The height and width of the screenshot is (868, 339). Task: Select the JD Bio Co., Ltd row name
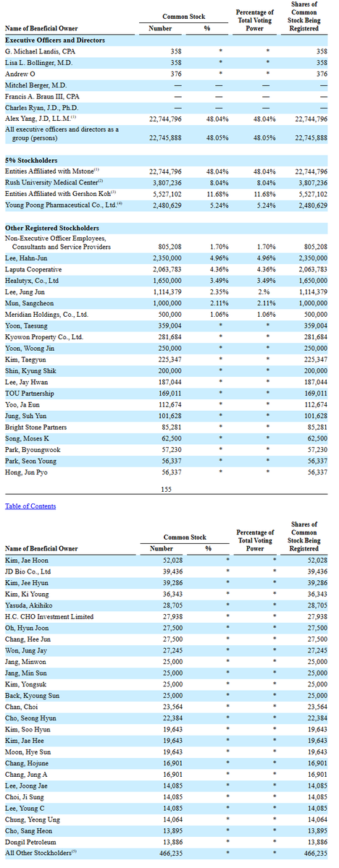coord(30,570)
